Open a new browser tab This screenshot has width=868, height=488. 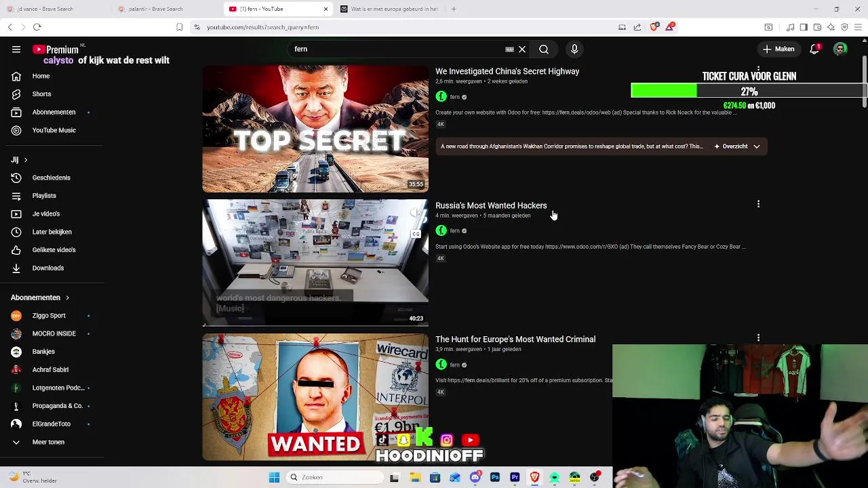(x=454, y=9)
